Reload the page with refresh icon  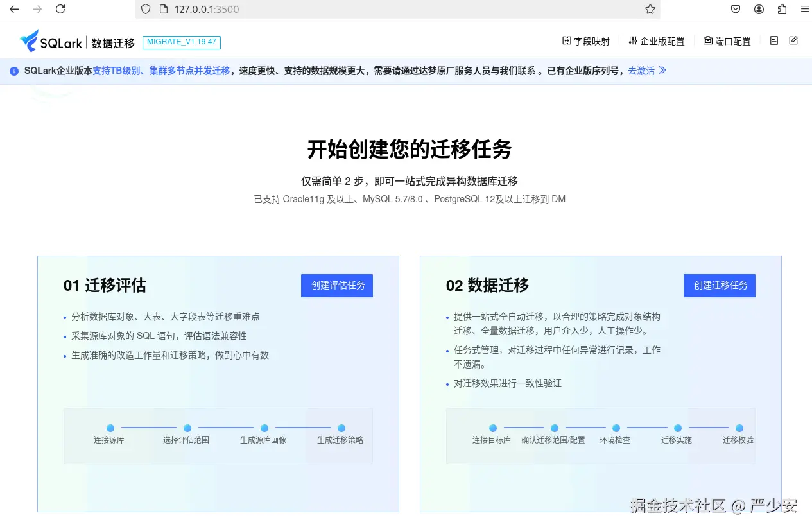click(60, 9)
